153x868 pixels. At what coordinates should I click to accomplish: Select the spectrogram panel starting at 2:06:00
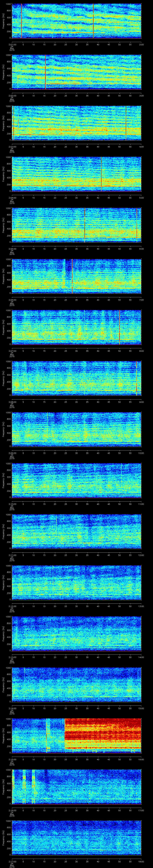coord(77,276)
